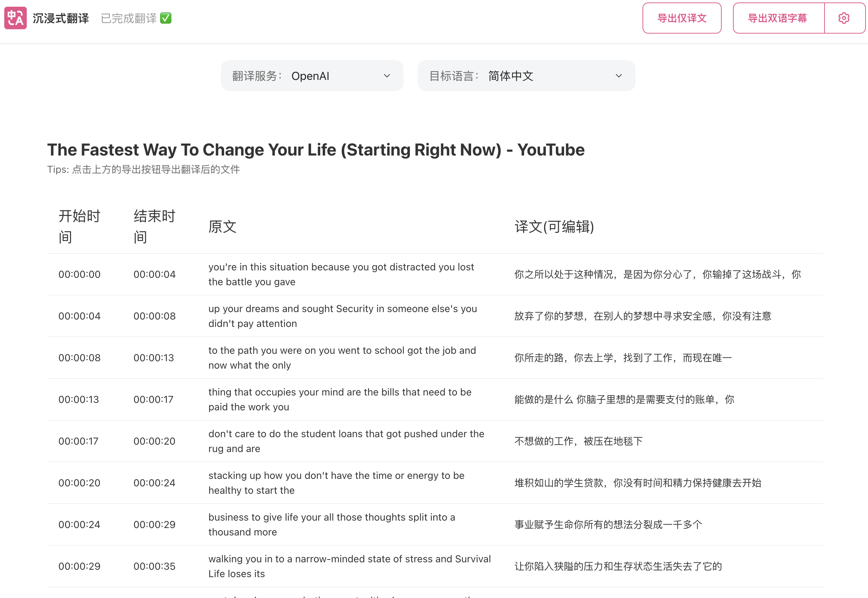Click the 沉浸式翻译 app title text
The width and height of the screenshot is (868, 598).
coord(61,18)
